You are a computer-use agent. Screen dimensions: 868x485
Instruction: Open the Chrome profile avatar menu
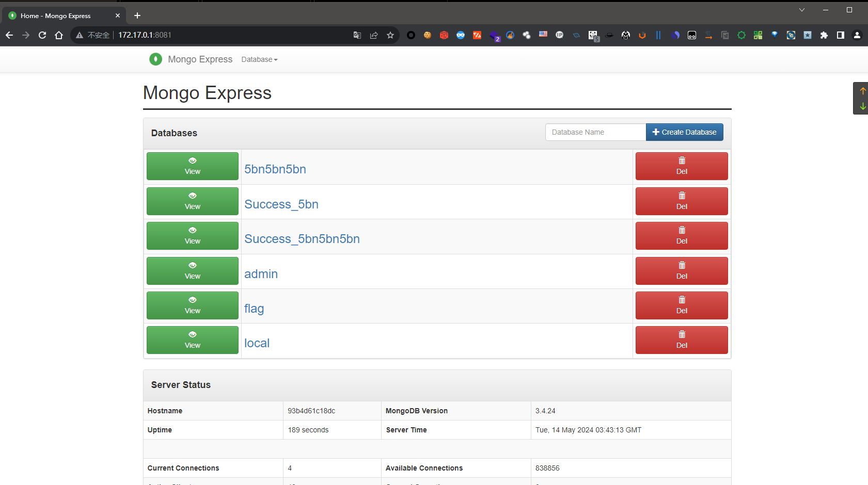[x=857, y=35]
